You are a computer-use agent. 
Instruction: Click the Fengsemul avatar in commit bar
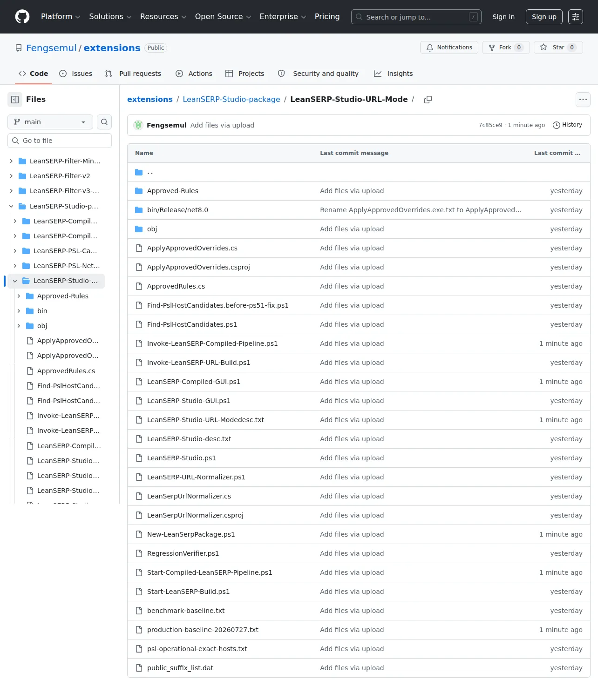click(x=138, y=125)
